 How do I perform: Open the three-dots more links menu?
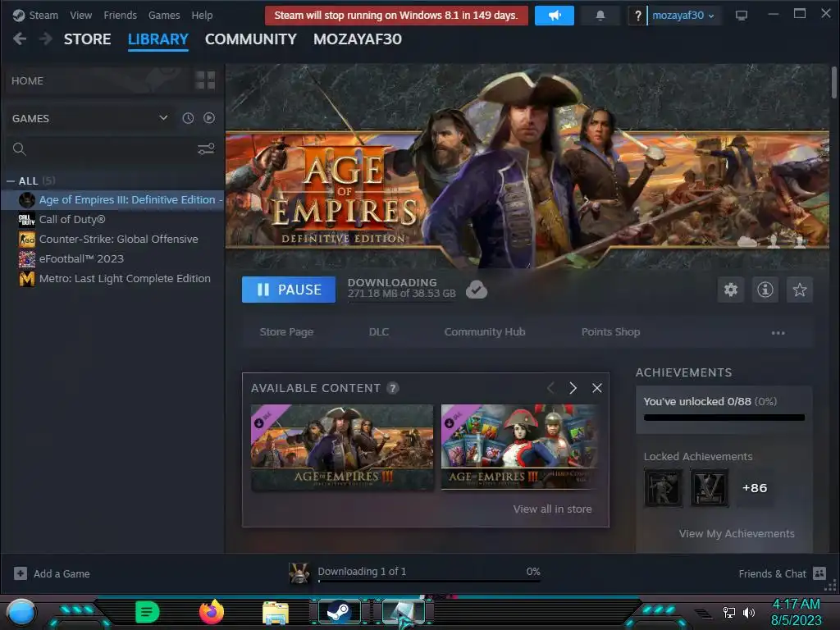click(778, 333)
